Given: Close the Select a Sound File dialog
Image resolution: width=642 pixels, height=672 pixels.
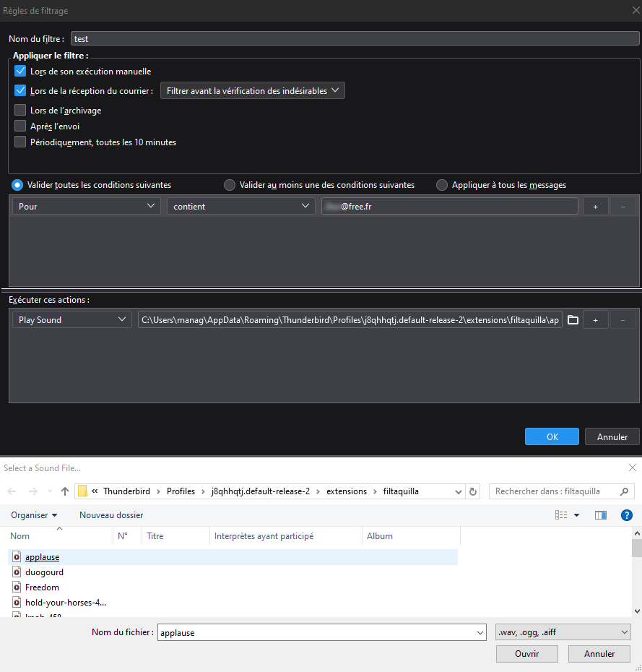Looking at the screenshot, I should [x=632, y=468].
